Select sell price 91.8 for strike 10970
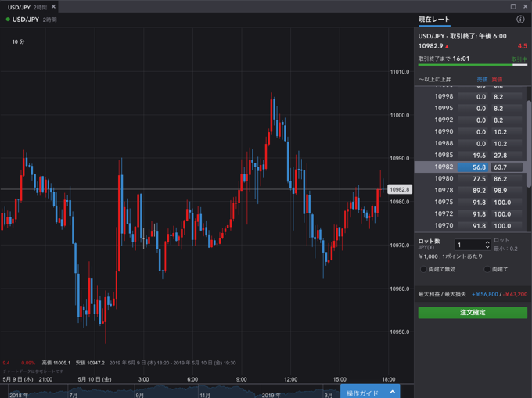 [473, 226]
